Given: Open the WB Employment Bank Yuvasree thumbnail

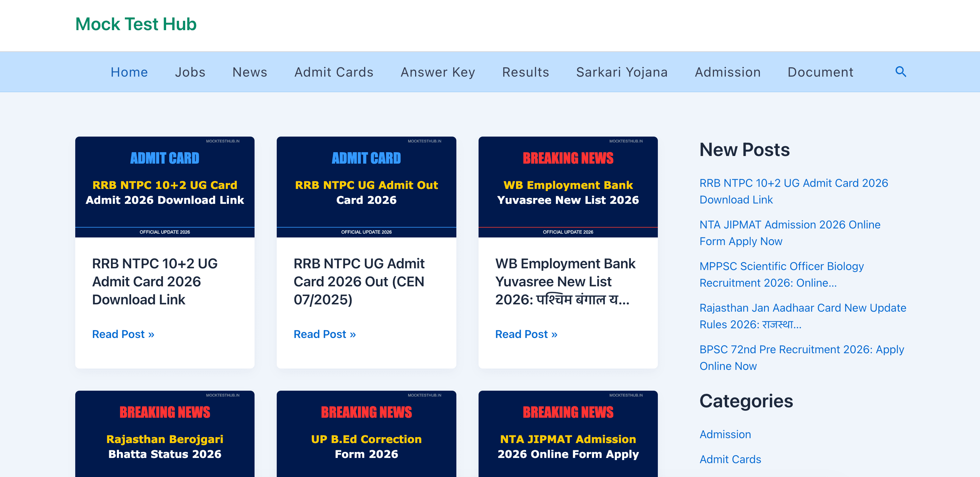Looking at the screenshot, I should [x=568, y=187].
